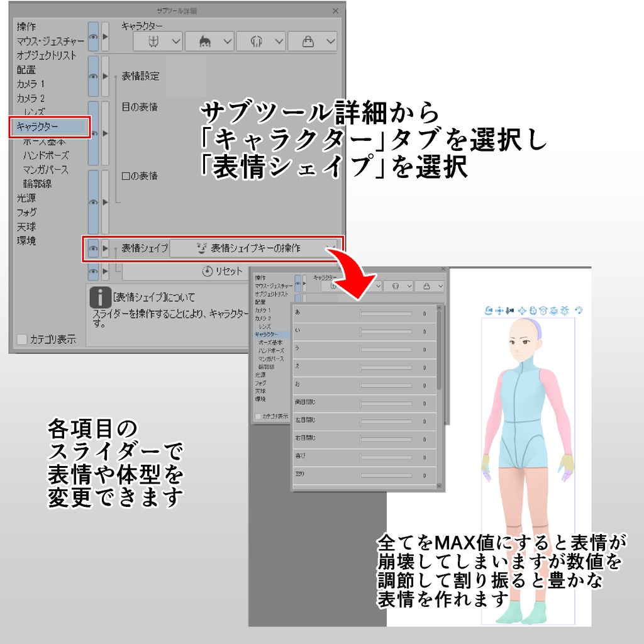Select the camera rotate icon above the model

489,309
